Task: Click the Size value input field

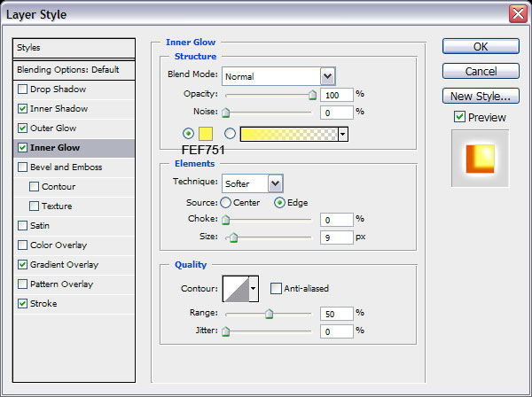Action: 336,237
